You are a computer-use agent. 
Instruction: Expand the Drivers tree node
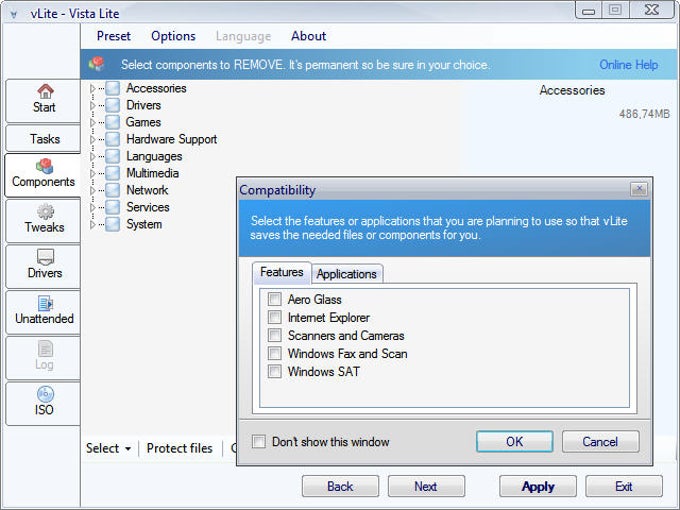pyautogui.click(x=92, y=105)
